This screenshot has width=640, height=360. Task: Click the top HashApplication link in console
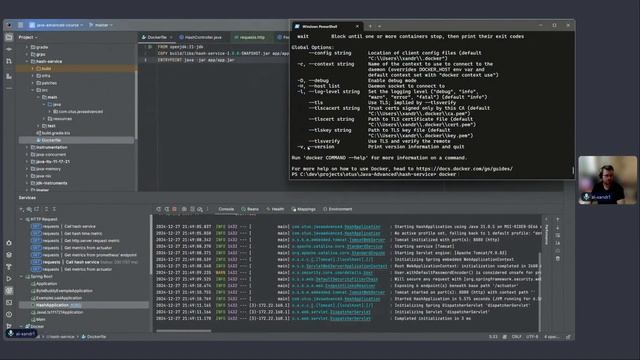pos(362,227)
